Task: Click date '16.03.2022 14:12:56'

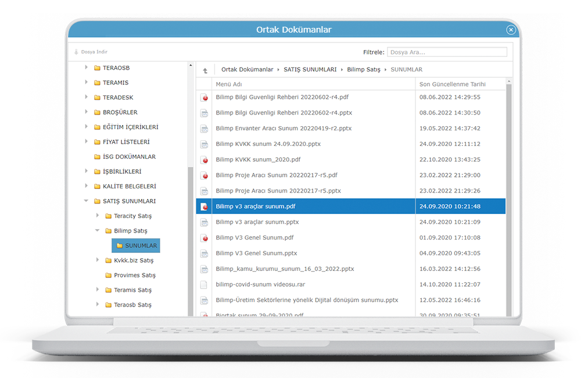Action: pos(450,269)
